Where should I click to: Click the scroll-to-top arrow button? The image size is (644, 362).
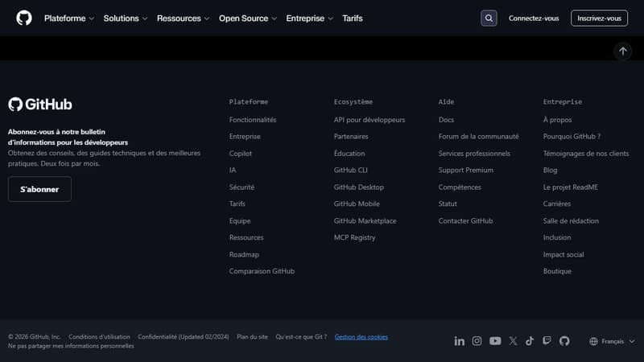623,51
